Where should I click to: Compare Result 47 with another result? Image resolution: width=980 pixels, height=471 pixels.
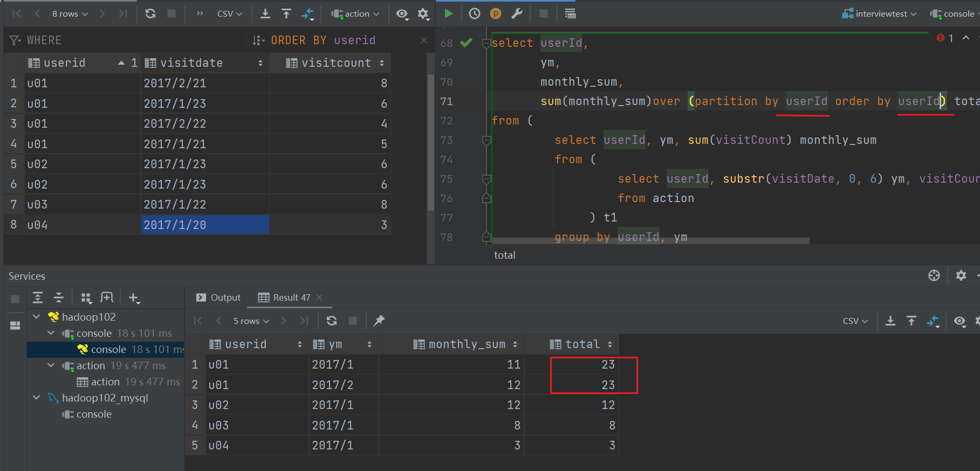tap(933, 321)
